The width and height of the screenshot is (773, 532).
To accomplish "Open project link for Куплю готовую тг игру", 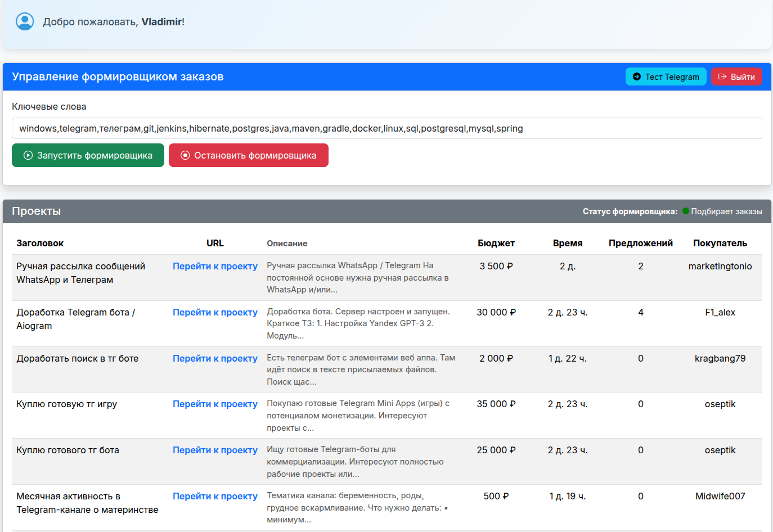I will coord(215,404).
